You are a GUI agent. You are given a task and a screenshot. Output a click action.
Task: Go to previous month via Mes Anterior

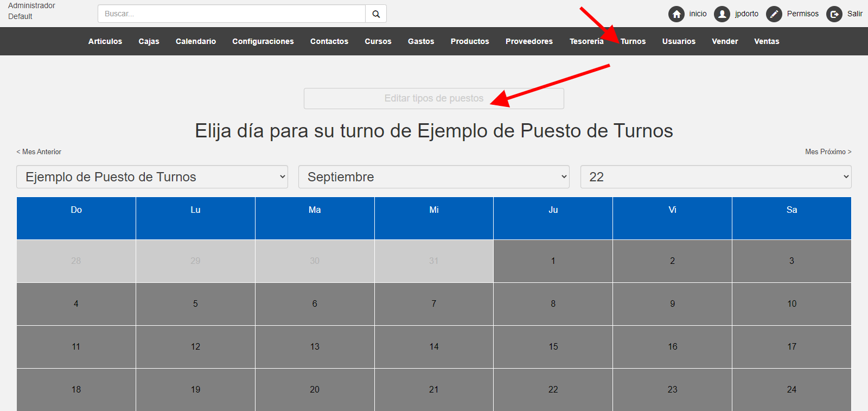[x=39, y=152]
